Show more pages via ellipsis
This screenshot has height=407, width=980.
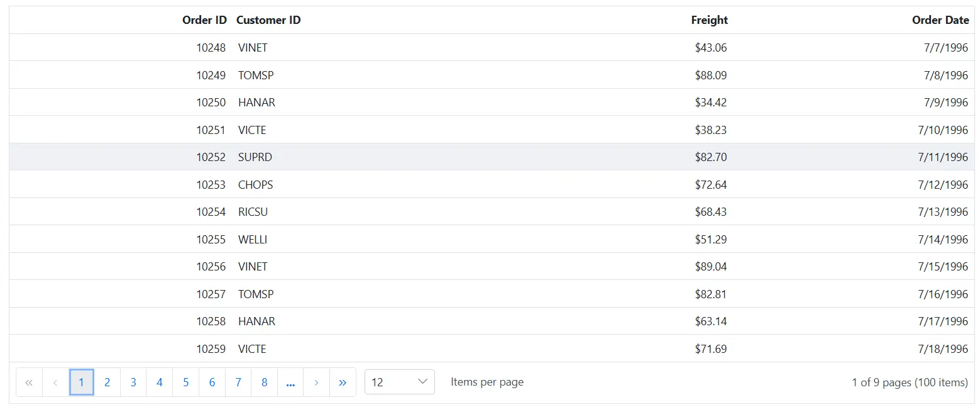pyautogui.click(x=290, y=382)
